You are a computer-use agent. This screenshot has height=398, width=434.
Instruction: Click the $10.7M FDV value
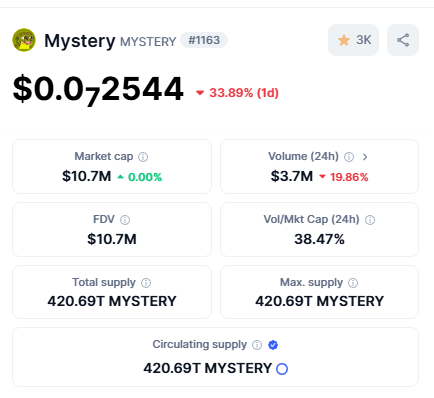pyautogui.click(x=112, y=239)
